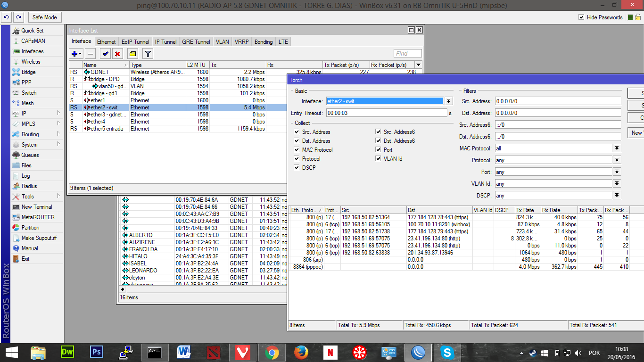
Task: Open Radius in the sidebar
Action: [x=29, y=186]
